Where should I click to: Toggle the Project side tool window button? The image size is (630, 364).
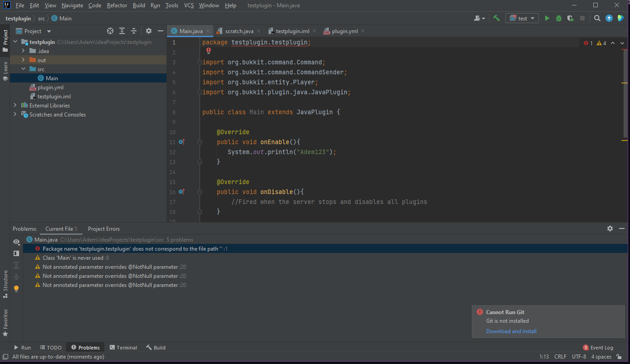tap(5, 40)
